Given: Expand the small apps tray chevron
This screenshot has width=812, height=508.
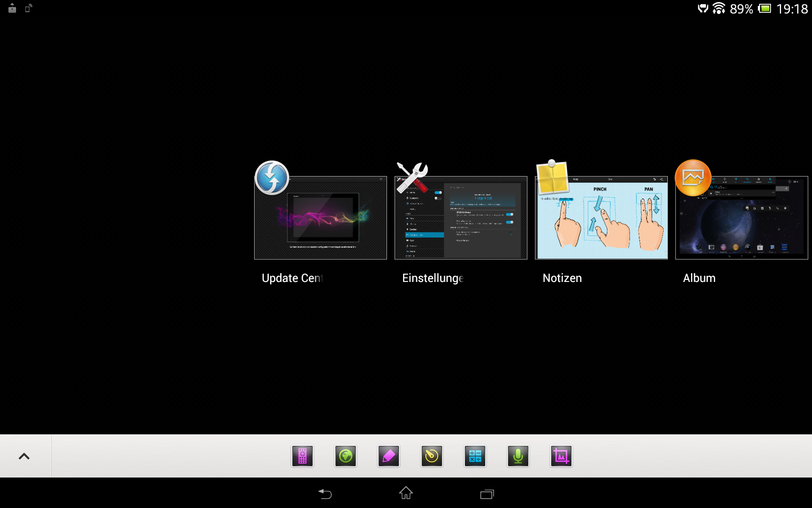Looking at the screenshot, I should click(x=24, y=456).
